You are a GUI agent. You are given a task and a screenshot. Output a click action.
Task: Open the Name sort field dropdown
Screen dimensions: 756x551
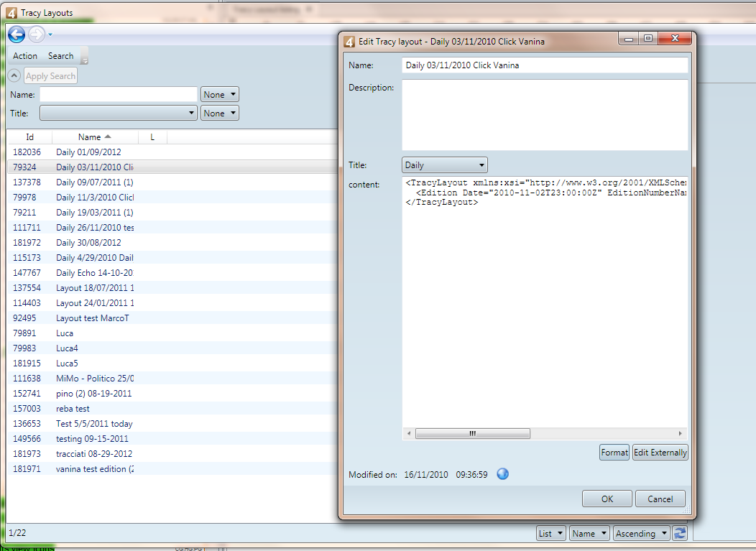coord(590,533)
